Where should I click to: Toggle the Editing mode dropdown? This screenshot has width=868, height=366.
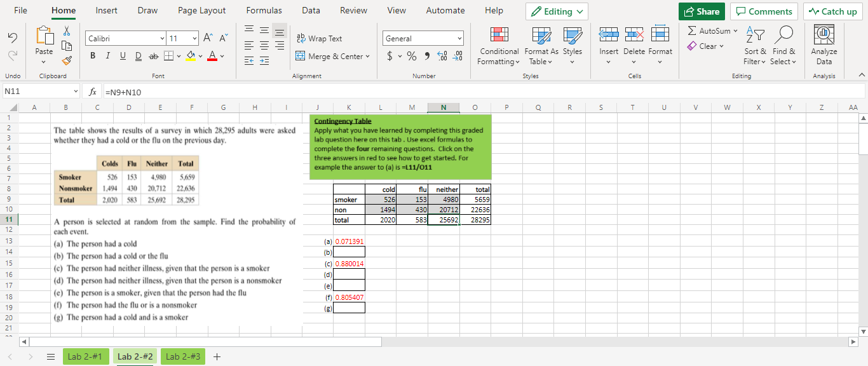556,11
